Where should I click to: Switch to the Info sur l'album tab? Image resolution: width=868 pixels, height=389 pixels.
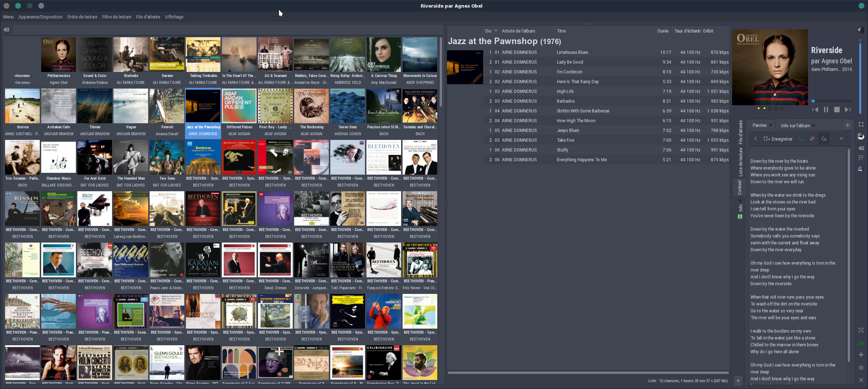[x=795, y=125]
